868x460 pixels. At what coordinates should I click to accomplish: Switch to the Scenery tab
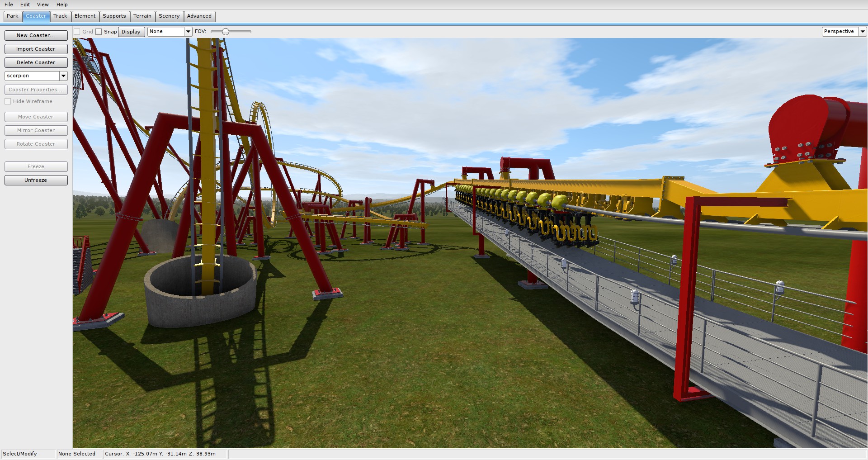click(x=169, y=16)
